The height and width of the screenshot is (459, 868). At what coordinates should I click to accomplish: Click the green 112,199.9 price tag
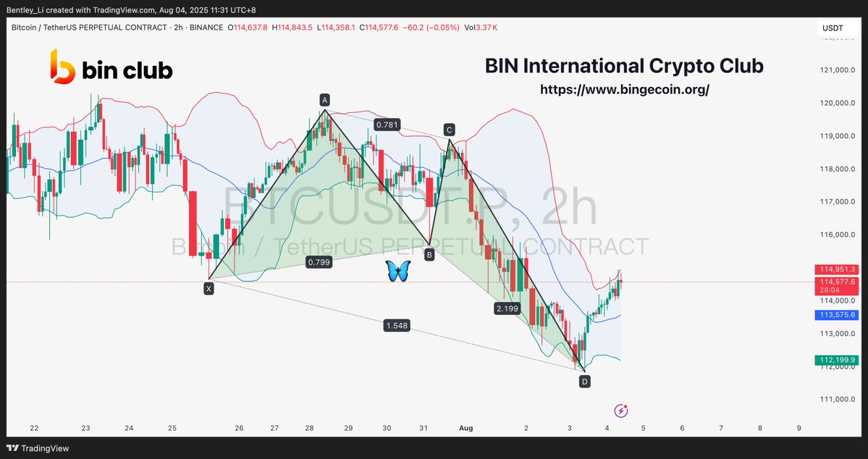[x=837, y=360]
